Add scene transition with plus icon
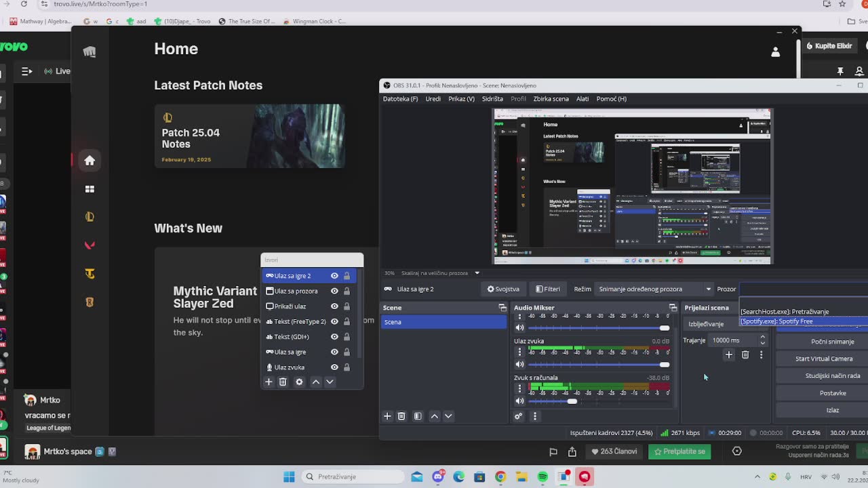The height and width of the screenshot is (488, 868). 729,354
